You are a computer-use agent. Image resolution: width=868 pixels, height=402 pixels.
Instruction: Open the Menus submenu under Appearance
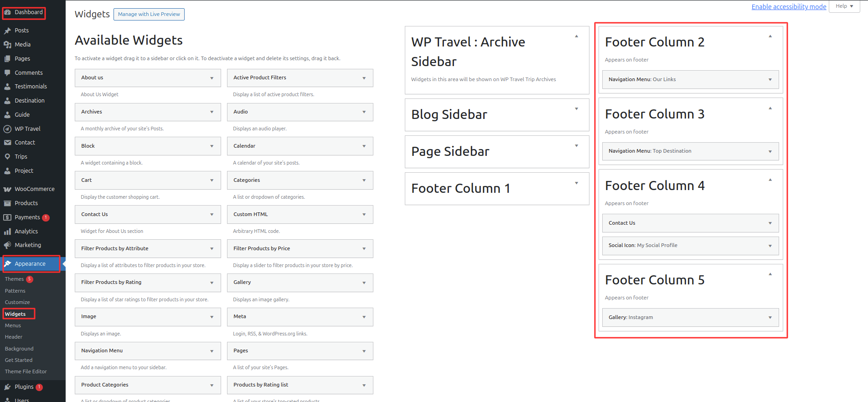coord(12,325)
